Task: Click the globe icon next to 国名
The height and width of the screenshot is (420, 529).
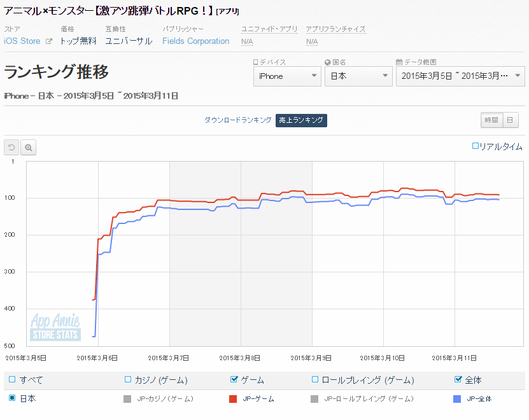Action: (x=327, y=62)
